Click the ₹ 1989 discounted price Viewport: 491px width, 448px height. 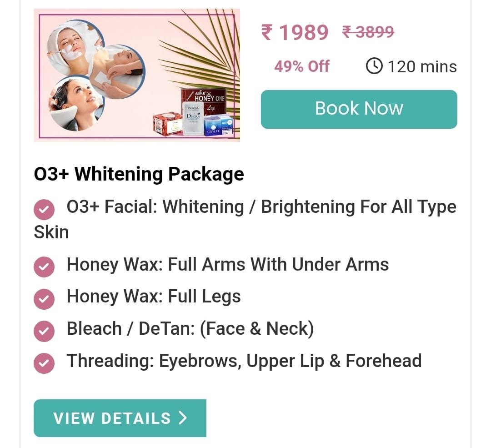[x=295, y=32]
